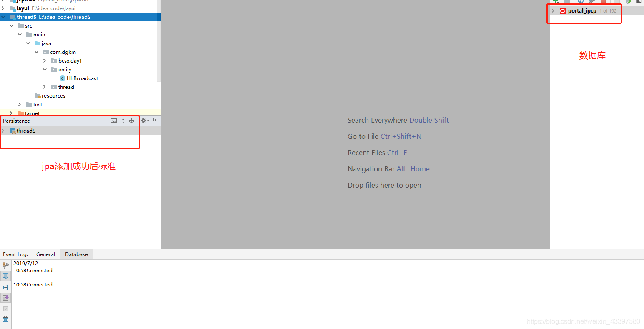The width and height of the screenshot is (644, 329).
Task: Click the project tree vertical scrollbar
Action: tap(158, 41)
